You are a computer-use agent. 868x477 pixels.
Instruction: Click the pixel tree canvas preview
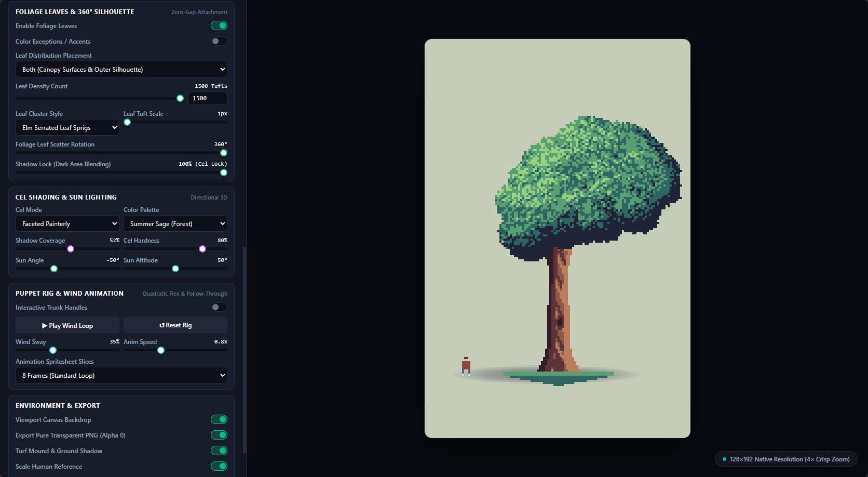[x=558, y=239]
